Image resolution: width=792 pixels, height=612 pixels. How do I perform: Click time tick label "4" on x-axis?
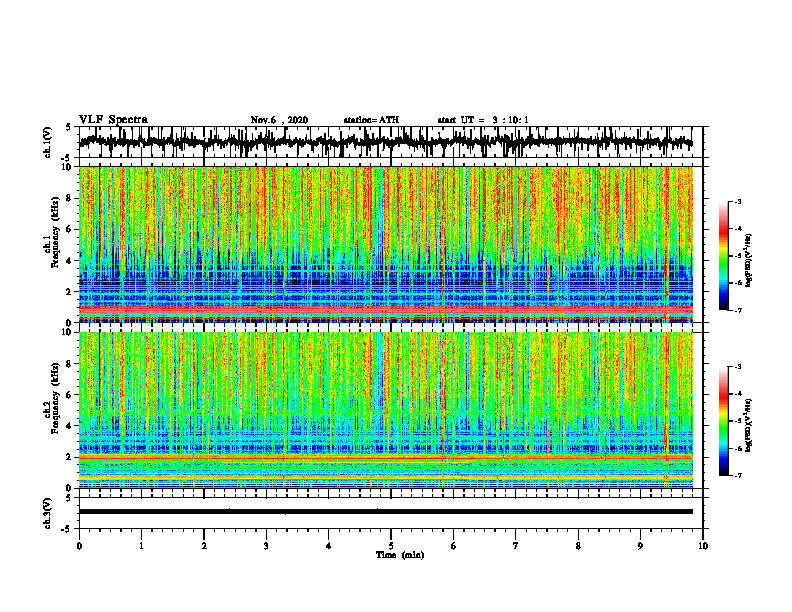click(329, 546)
